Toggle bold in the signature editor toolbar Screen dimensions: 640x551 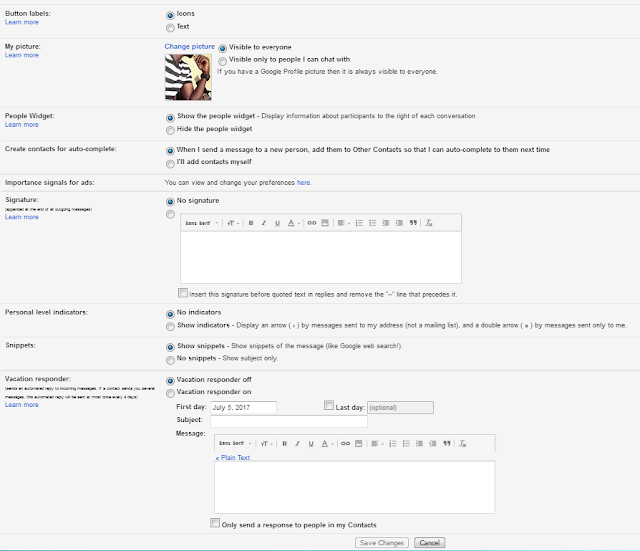click(x=251, y=223)
